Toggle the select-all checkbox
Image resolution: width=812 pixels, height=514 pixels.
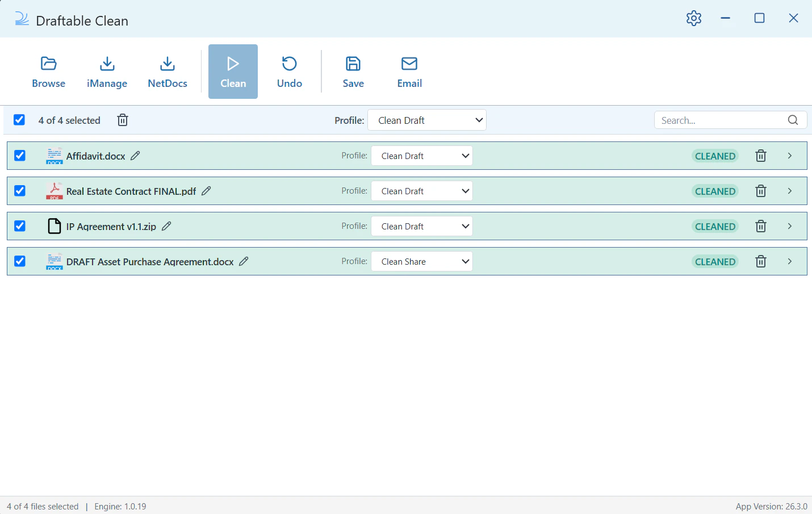click(19, 120)
